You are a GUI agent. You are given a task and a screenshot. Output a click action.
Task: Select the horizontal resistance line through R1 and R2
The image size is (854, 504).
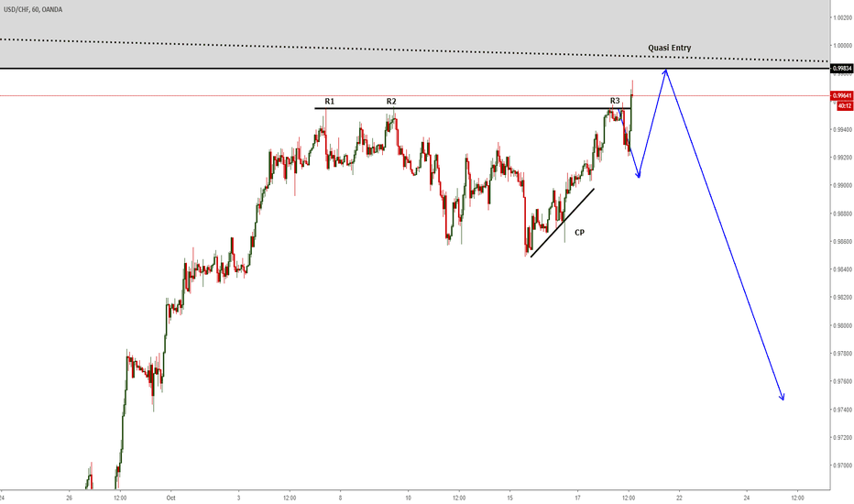click(472, 108)
